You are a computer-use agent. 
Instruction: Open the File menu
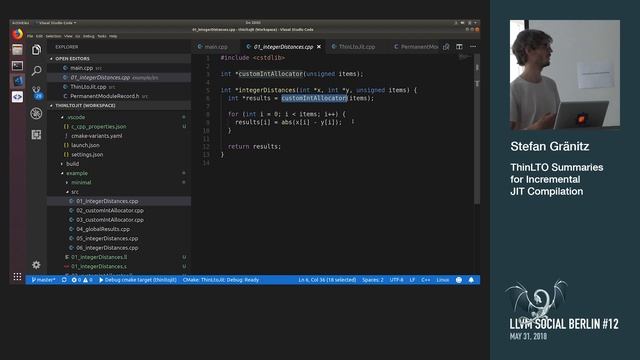click(x=30, y=36)
